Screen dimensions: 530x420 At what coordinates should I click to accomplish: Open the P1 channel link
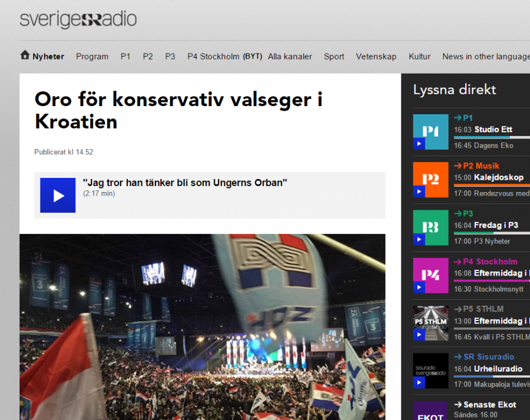pos(463,118)
